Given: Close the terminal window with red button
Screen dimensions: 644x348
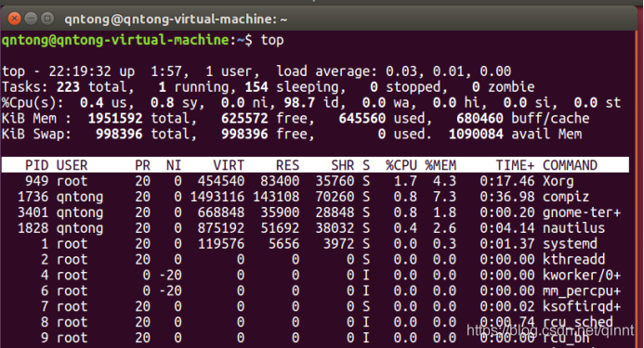Looking at the screenshot, I should point(14,19).
